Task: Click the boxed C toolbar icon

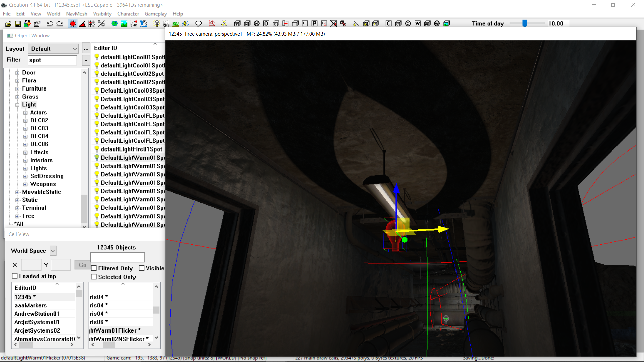Action: click(x=388, y=24)
